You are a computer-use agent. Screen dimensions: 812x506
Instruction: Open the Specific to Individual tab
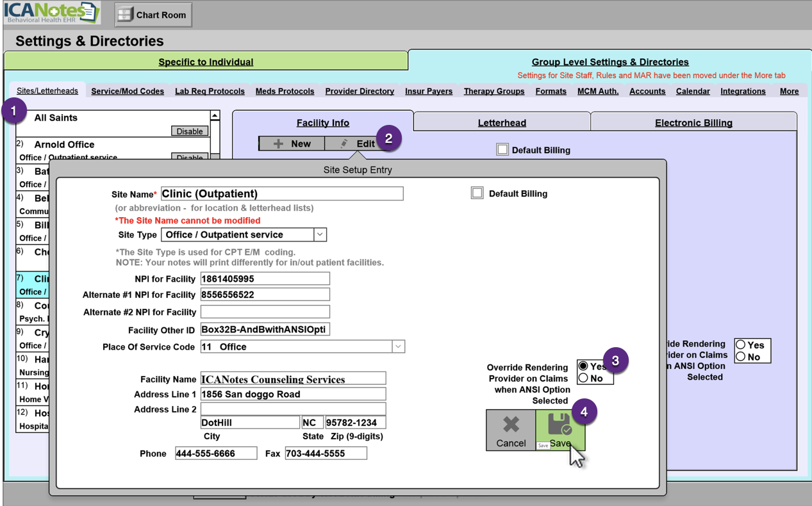tap(206, 62)
